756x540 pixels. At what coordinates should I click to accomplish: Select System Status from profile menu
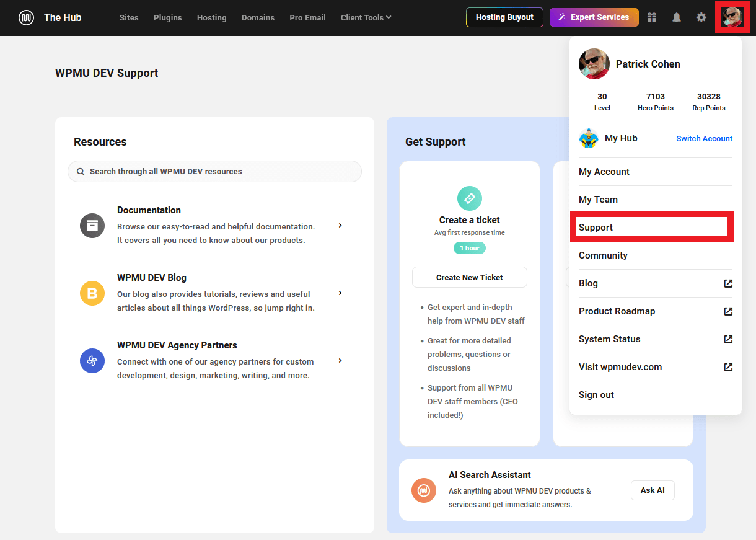coord(656,339)
